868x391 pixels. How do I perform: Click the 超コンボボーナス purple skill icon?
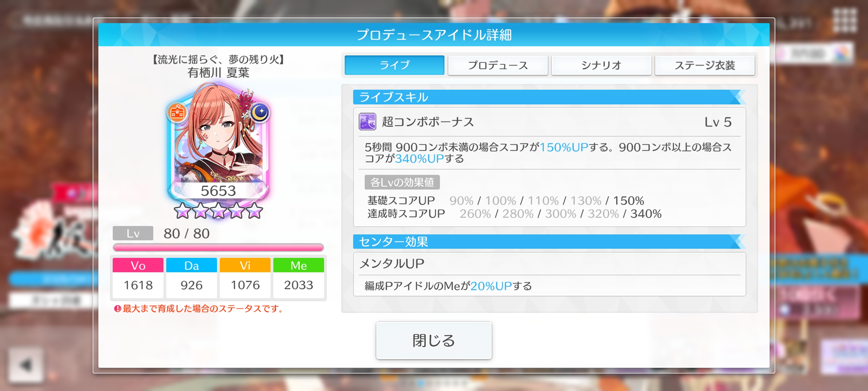367,122
